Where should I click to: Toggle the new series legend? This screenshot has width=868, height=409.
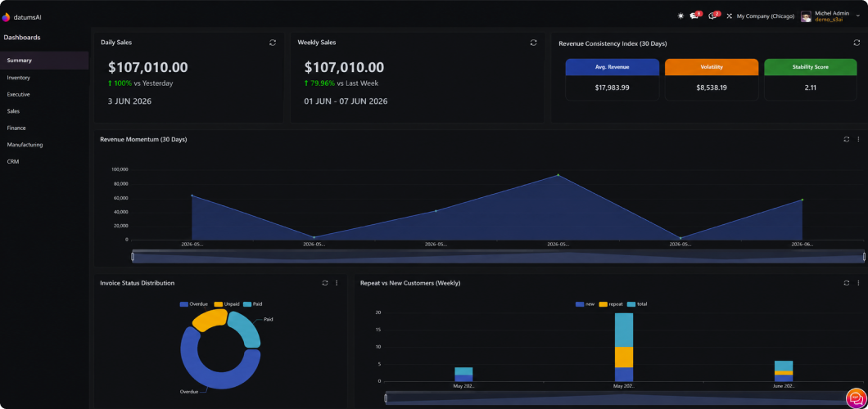[x=585, y=304]
